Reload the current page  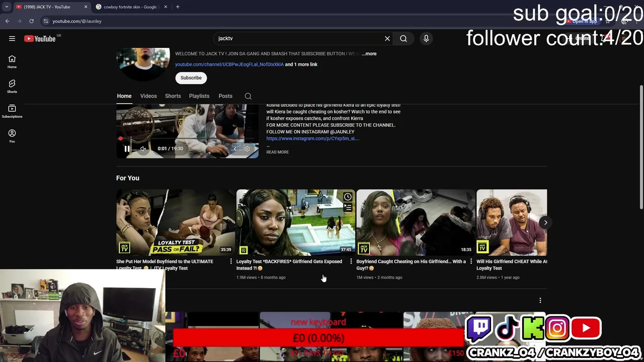31,21
